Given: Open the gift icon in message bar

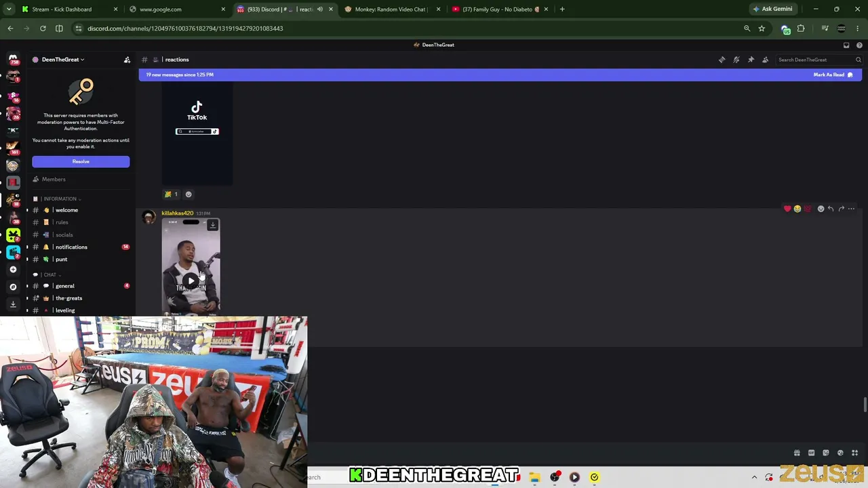Looking at the screenshot, I should 797,453.
